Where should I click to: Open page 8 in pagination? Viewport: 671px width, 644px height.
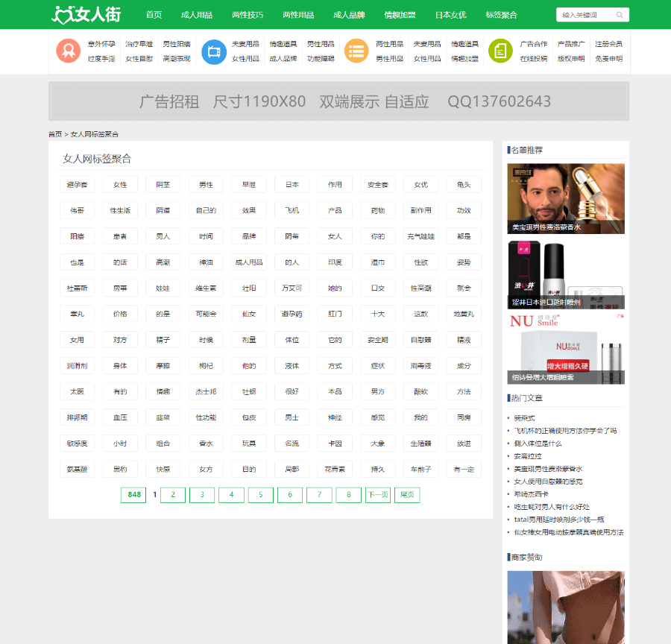pos(348,495)
